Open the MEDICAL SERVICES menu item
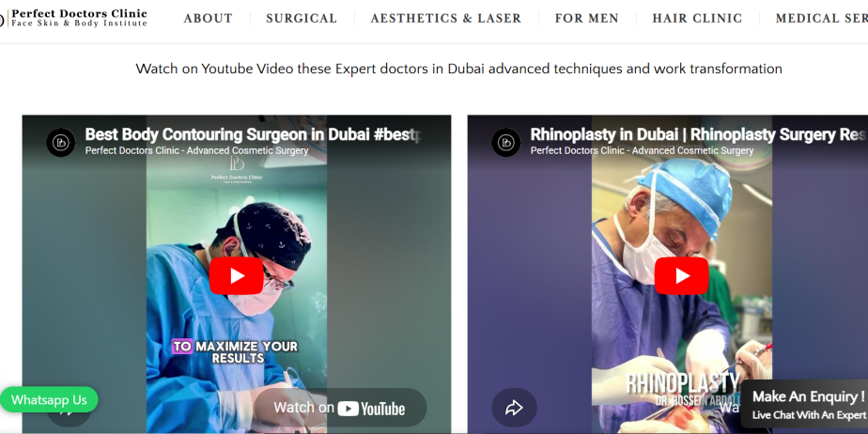The width and height of the screenshot is (868, 434). pos(821,18)
